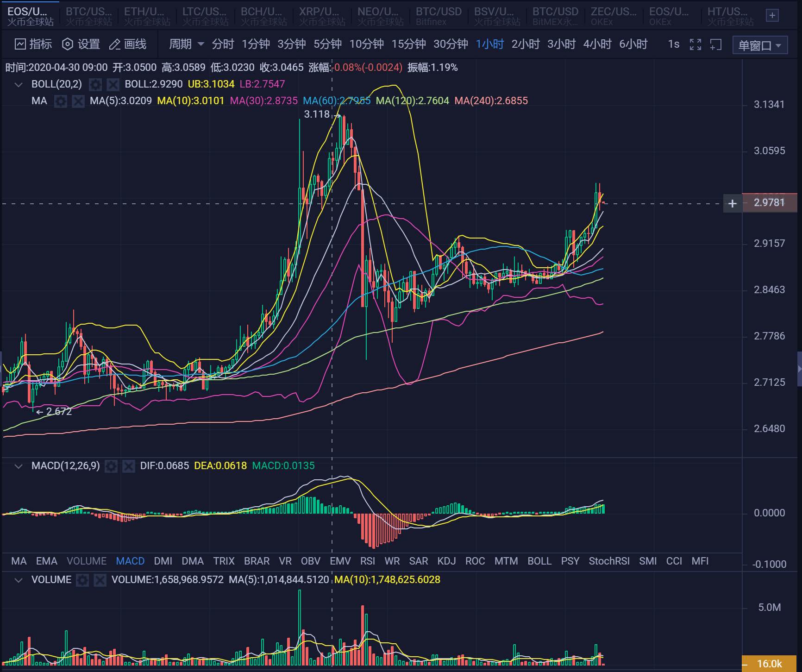Open the ZEC/US... OKEx tab
802x672 pixels.
click(x=614, y=16)
